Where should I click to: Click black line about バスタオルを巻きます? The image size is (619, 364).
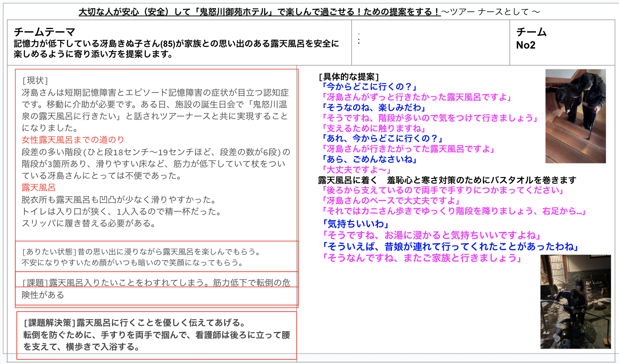tap(447, 180)
